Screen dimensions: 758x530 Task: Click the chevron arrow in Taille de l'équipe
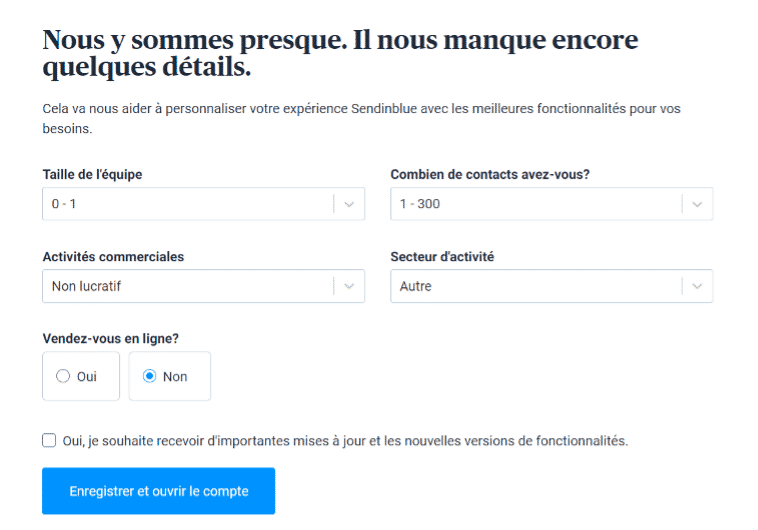click(349, 204)
